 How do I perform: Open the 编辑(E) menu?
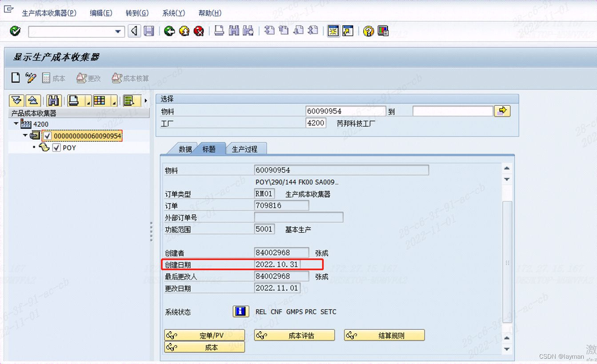(101, 13)
